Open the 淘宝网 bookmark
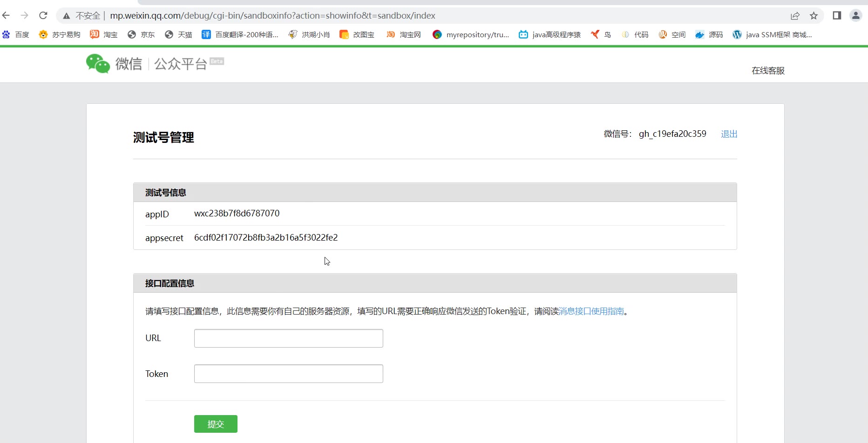Screen dimensions: 868x443 tap(404, 34)
